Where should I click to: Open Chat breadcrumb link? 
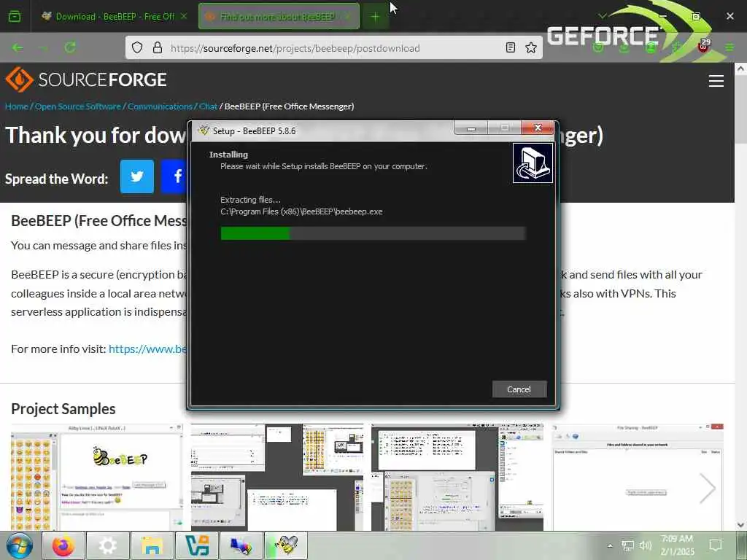[208, 106]
